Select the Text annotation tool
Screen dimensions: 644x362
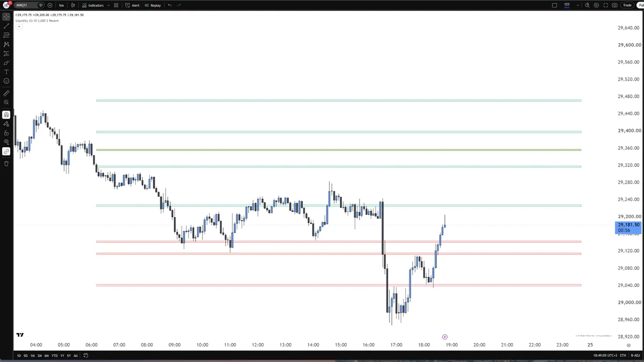point(6,71)
